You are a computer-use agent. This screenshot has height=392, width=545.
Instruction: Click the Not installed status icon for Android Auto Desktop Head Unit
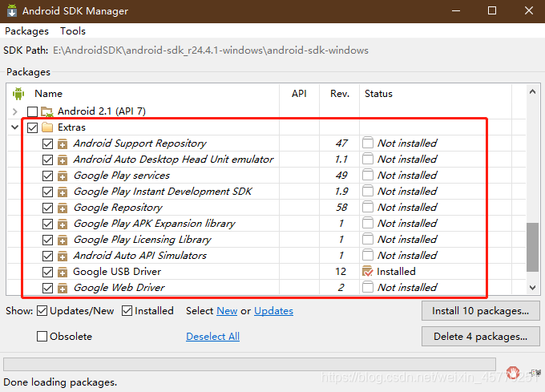tap(367, 159)
